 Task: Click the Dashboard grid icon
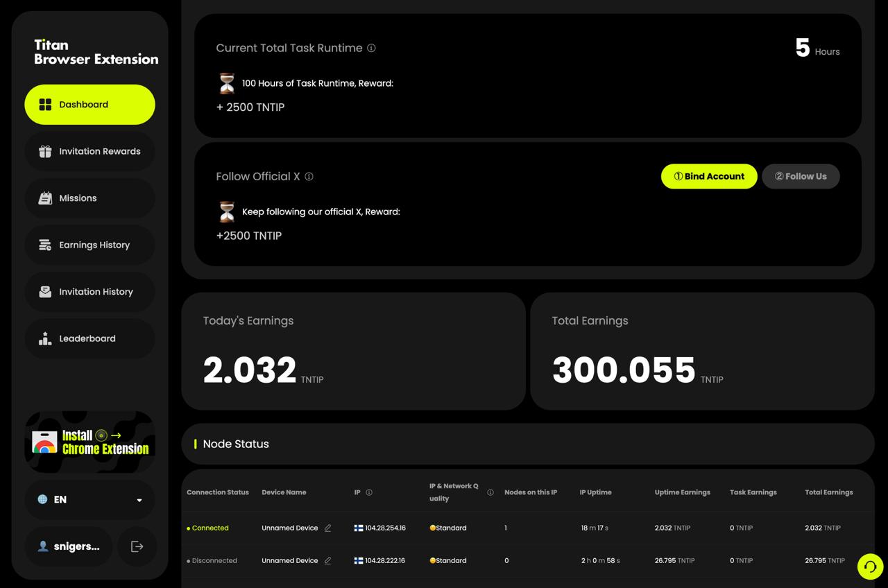(x=45, y=105)
